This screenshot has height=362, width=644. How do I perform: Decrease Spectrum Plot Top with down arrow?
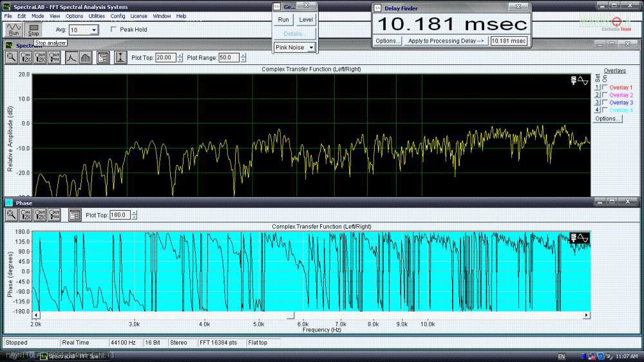point(180,60)
